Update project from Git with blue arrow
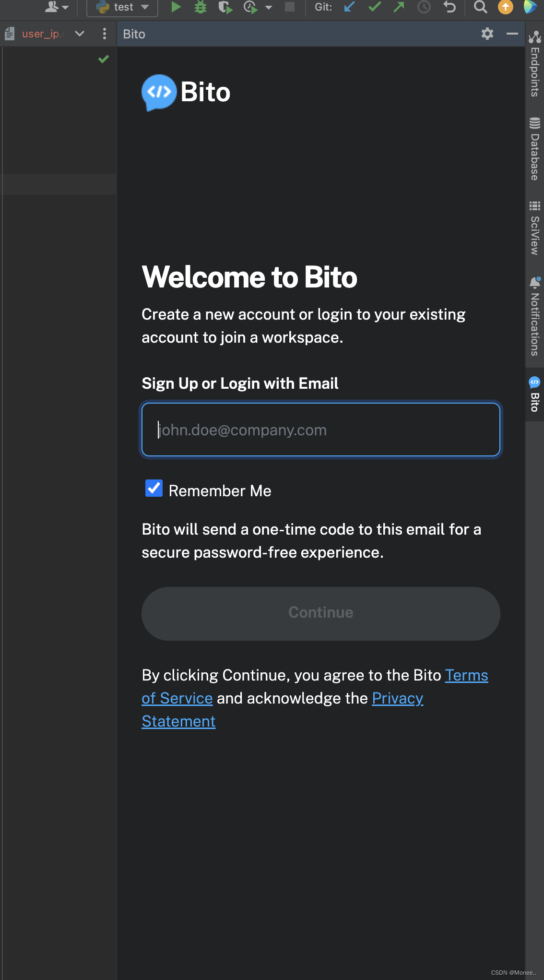 [349, 7]
